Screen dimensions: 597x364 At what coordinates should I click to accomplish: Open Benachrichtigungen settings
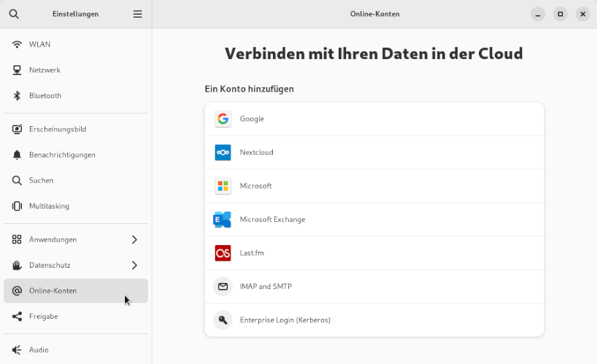pos(76,155)
